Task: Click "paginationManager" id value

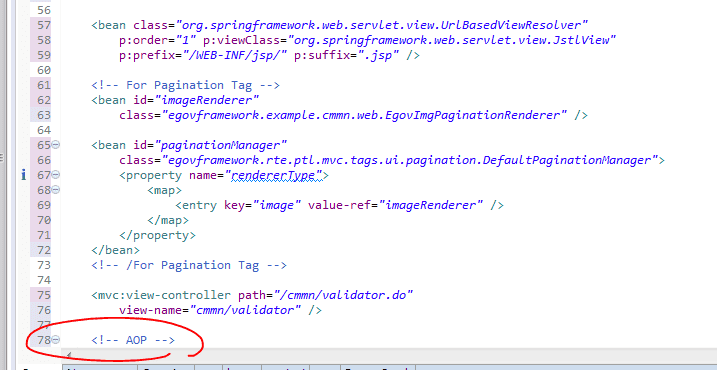Action: point(221,145)
